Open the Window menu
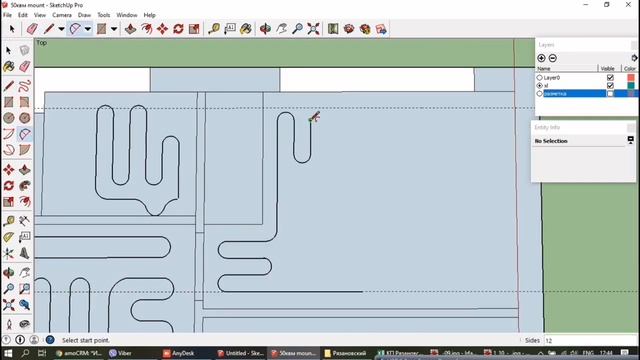 click(x=127, y=15)
